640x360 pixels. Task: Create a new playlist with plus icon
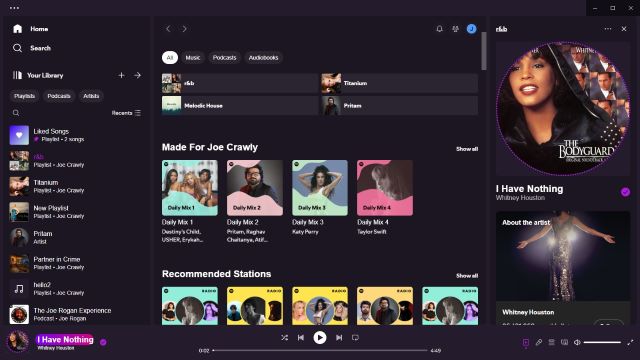coord(121,75)
